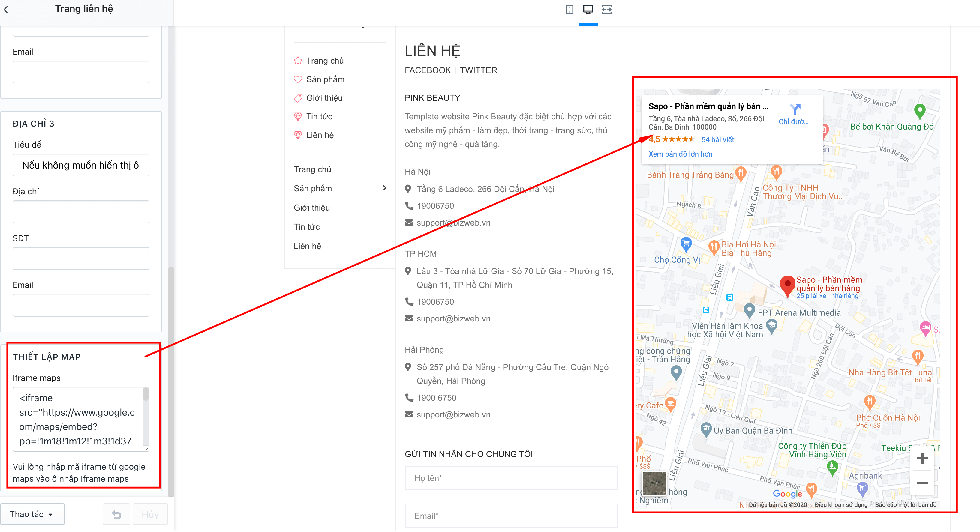980x532 pixels.
Task: Switch to full-width preview icon
Action: pos(607,10)
